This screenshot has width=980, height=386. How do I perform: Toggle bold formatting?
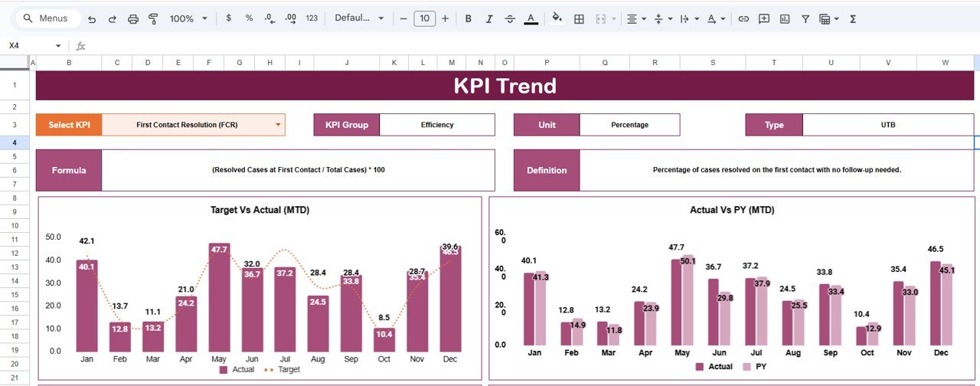pyautogui.click(x=469, y=18)
